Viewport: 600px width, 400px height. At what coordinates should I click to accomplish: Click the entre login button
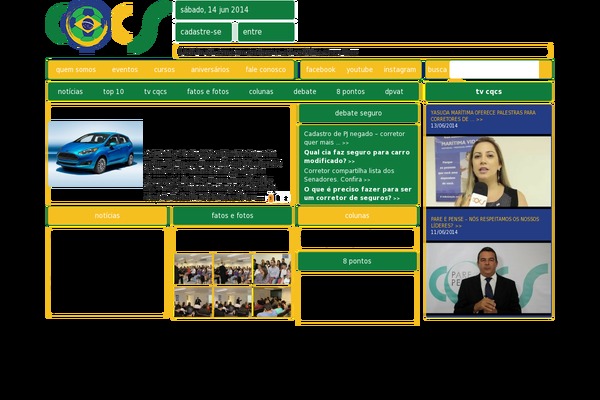point(266,32)
